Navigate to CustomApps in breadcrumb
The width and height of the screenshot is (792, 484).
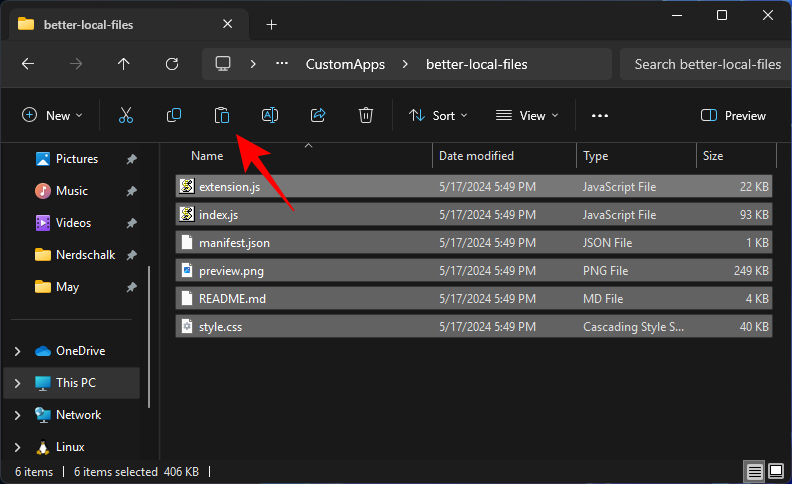coord(345,64)
